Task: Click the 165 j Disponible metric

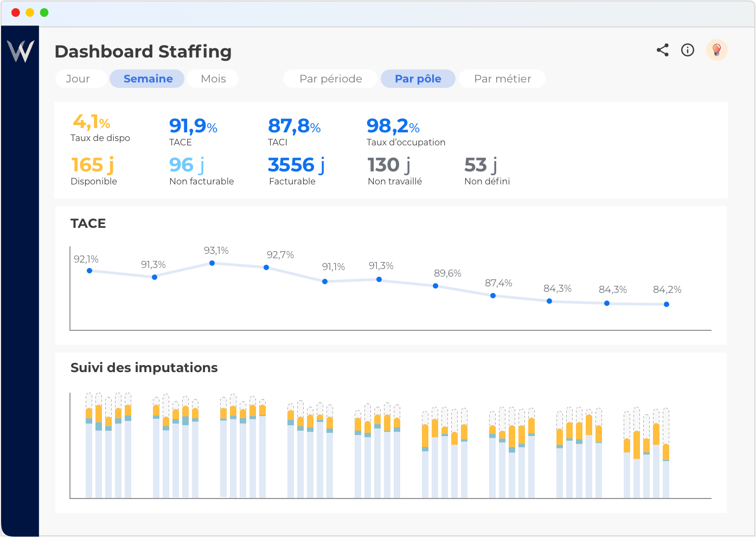Action: 93,170
